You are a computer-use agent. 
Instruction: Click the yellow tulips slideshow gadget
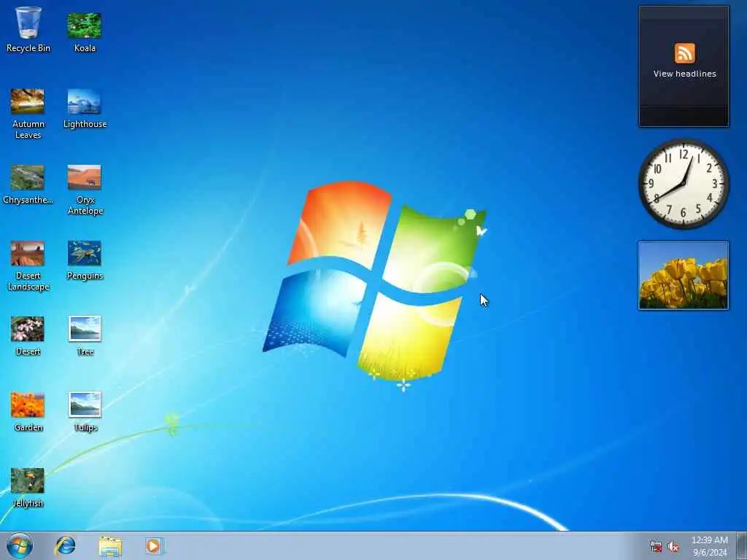coord(683,276)
